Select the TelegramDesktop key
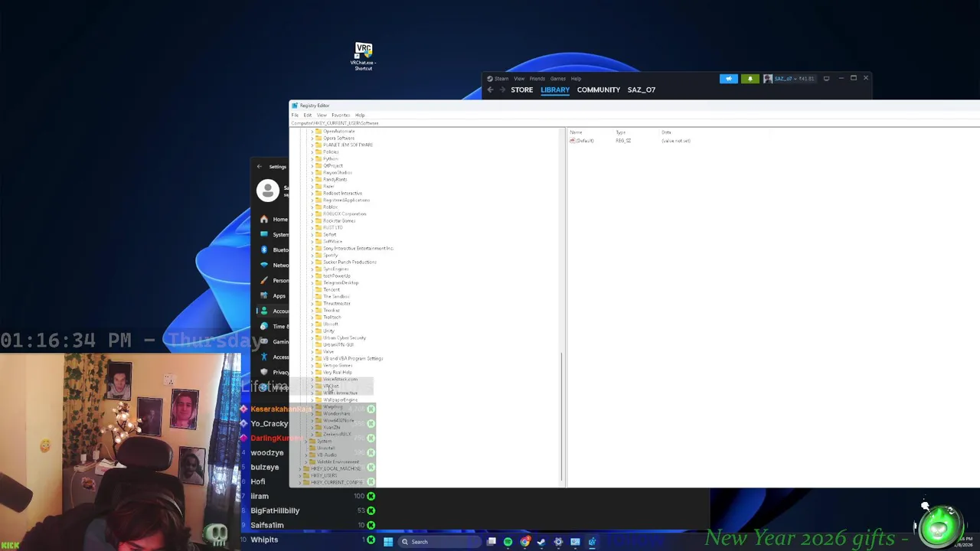This screenshot has height=551, width=980. click(341, 283)
